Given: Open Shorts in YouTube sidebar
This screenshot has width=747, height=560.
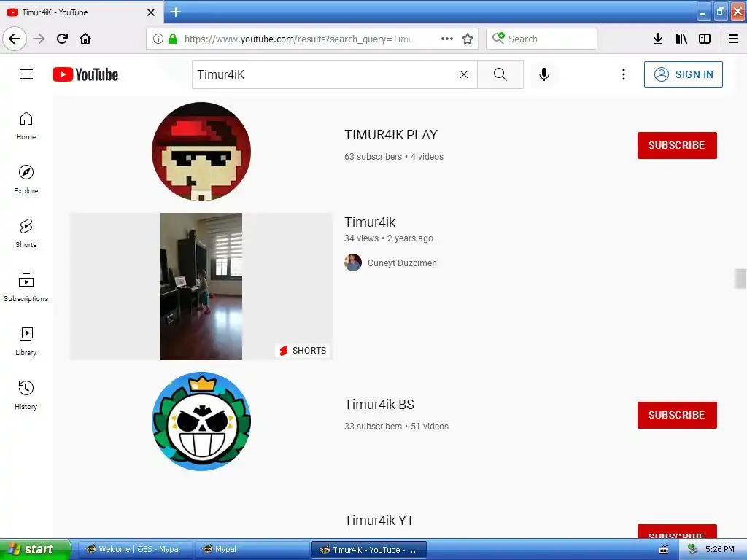Looking at the screenshot, I should tap(26, 233).
